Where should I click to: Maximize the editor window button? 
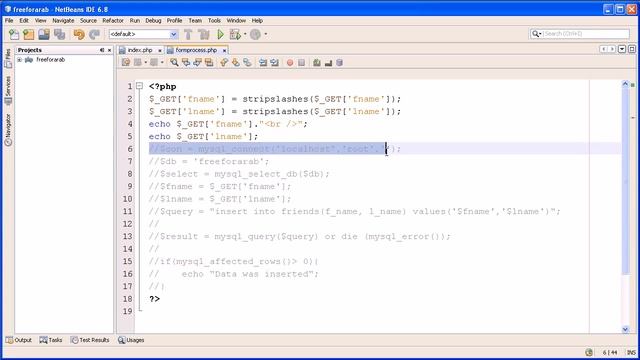(632, 49)
